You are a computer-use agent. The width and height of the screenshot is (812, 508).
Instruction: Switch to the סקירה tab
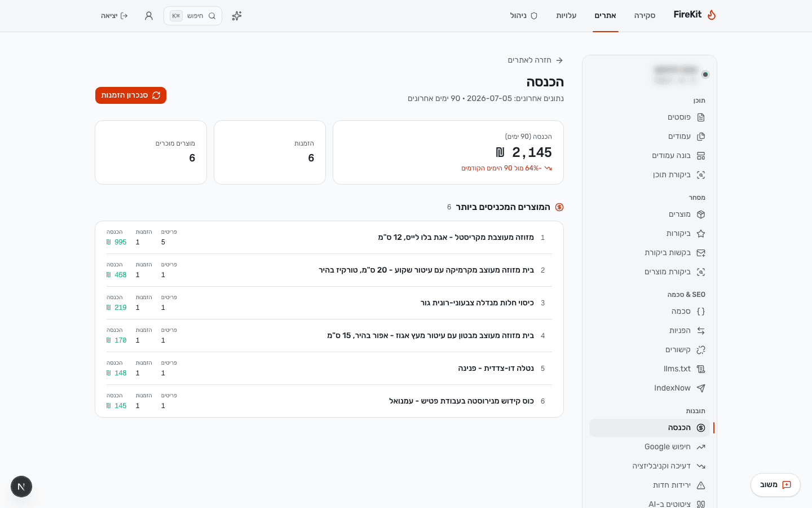[645, 16]
